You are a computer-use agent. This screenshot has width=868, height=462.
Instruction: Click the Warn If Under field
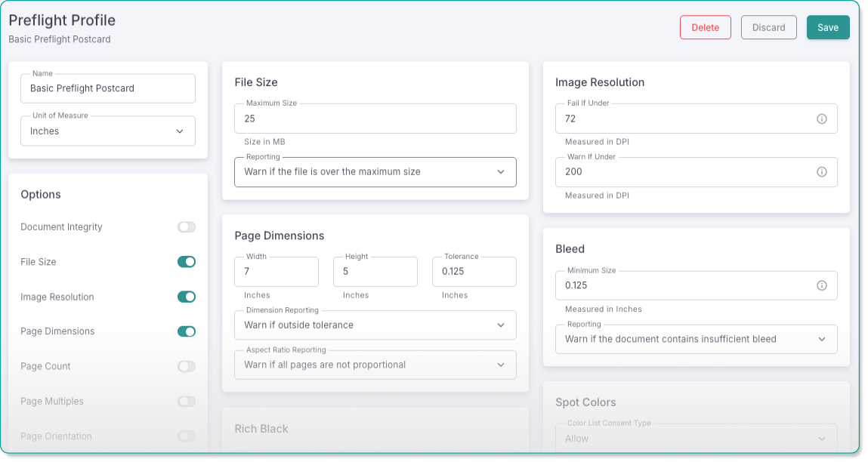[697, 172]
